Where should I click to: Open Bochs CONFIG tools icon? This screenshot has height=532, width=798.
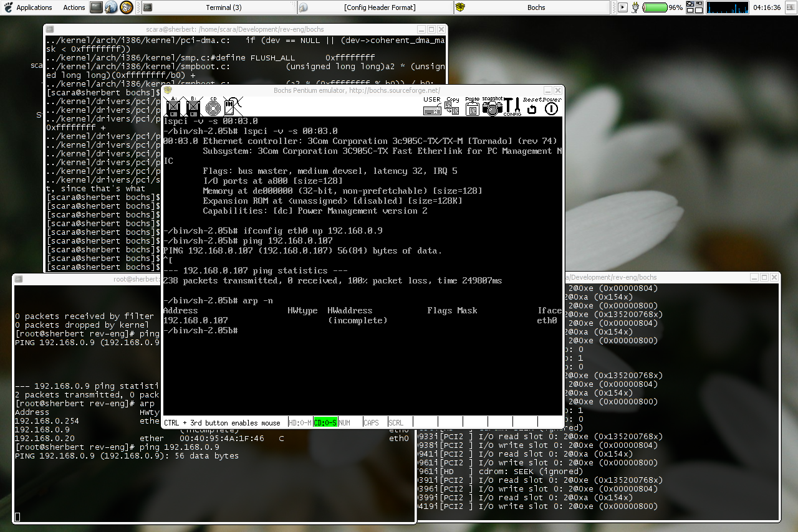click(x=512, y=107)
